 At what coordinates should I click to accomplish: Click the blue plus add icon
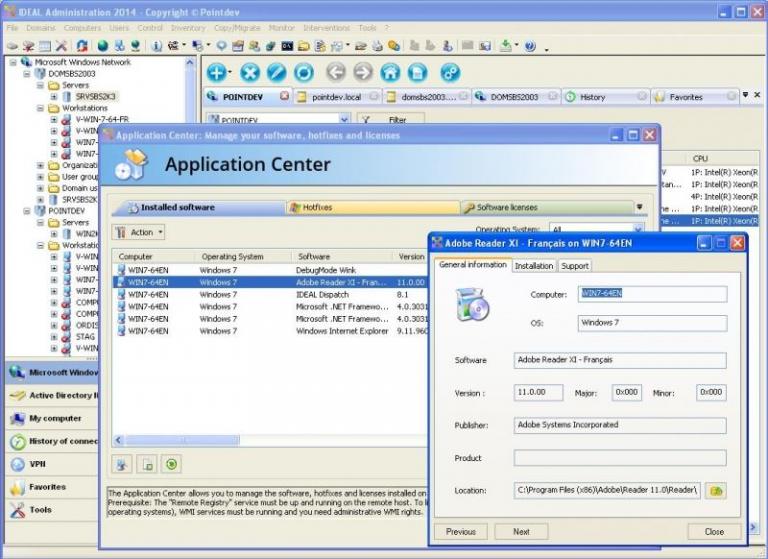coord(216,72)
